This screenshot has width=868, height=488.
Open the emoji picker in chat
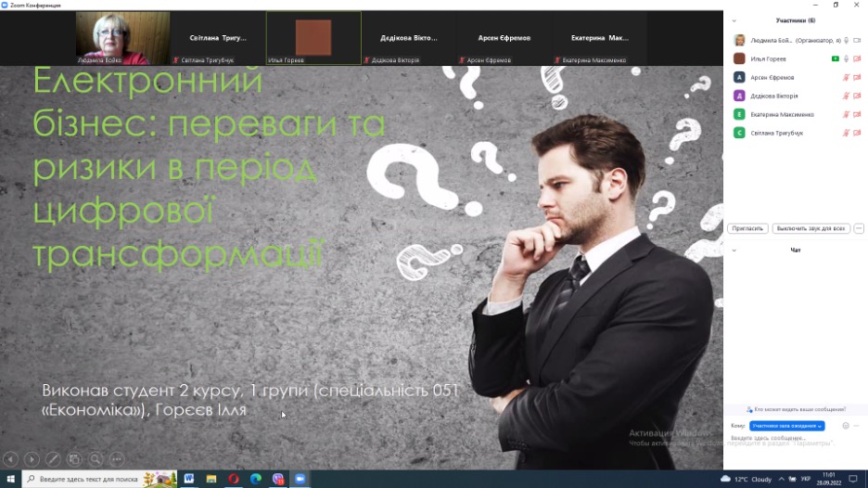846,426
